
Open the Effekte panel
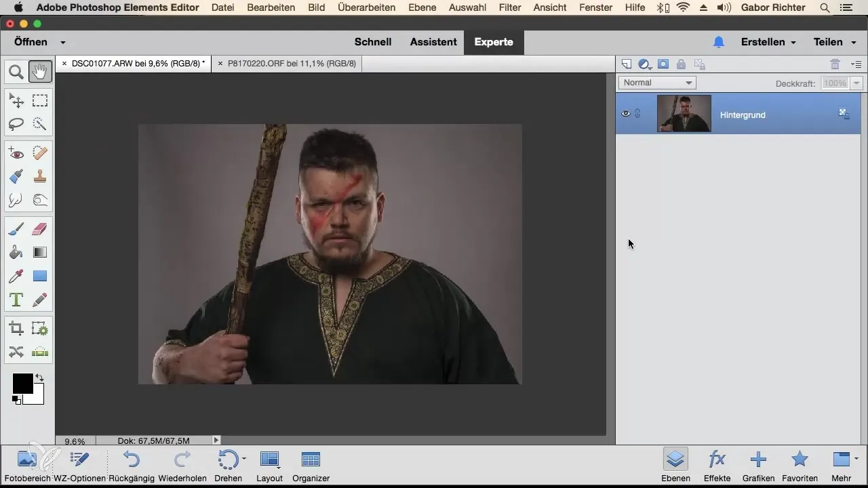717,466
